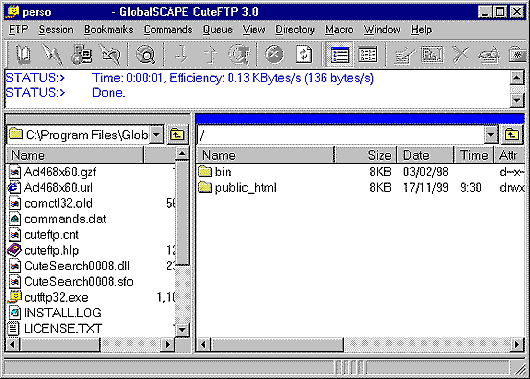This screenshot has height=379, width=530.
Task: Click remote pane horizontal scroll-left arrow
Action: (x=203, y=345)
